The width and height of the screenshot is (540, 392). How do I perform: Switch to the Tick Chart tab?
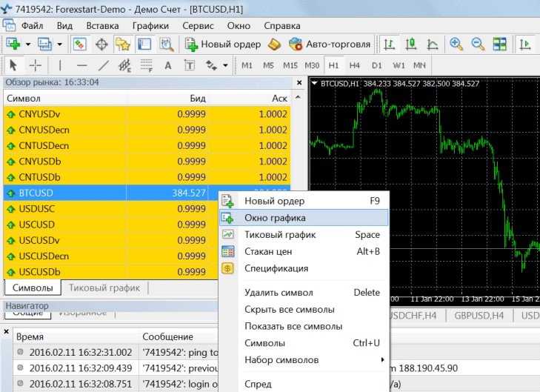(x=104, y=288)
